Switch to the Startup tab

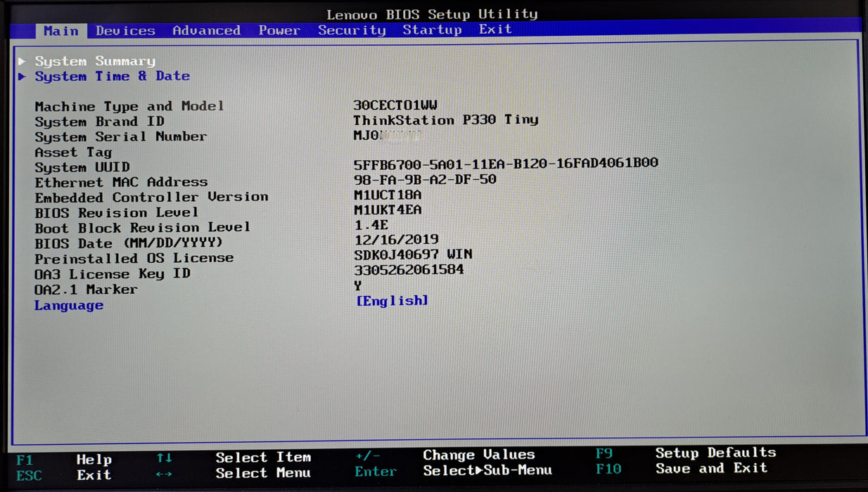click(432, 30)
